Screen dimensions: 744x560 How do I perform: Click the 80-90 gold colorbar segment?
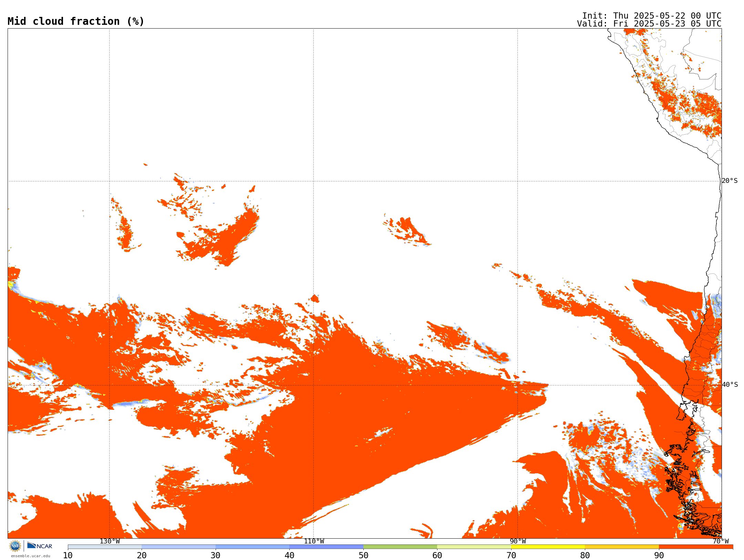[x=622, y=547]
